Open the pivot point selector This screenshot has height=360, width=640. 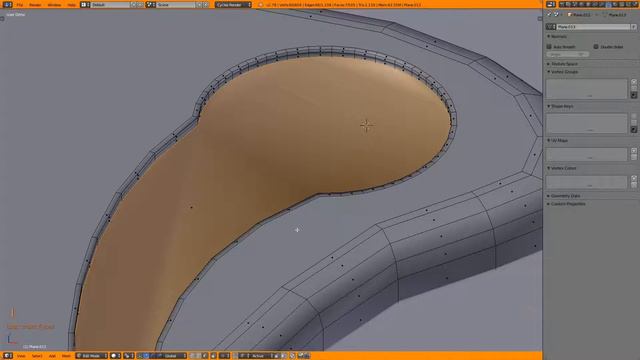pyautogui.click(x=129, y=356)
